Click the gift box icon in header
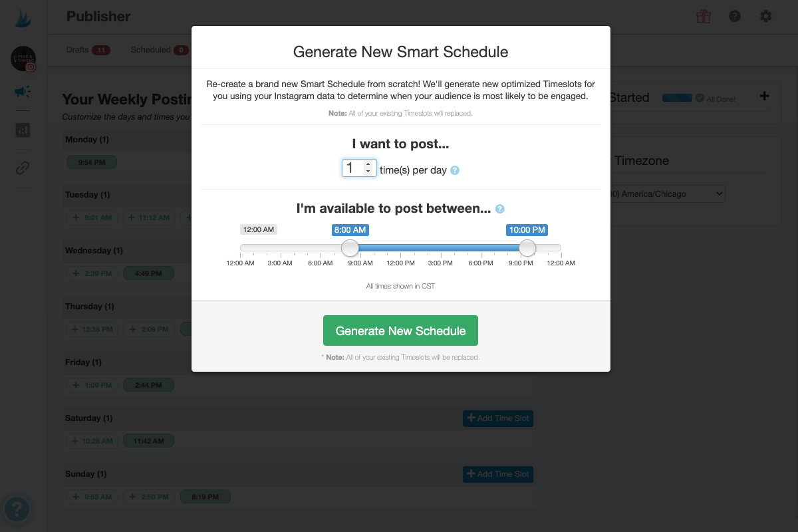The height and width of the screenshot is (532, 798). pyautogui.click(x=704, y=17)
